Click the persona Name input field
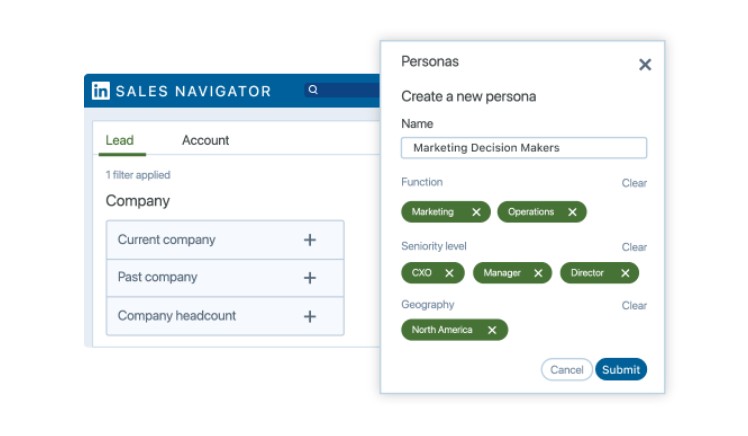This screenshot has height=436, width=748. (x=524, y=148)
